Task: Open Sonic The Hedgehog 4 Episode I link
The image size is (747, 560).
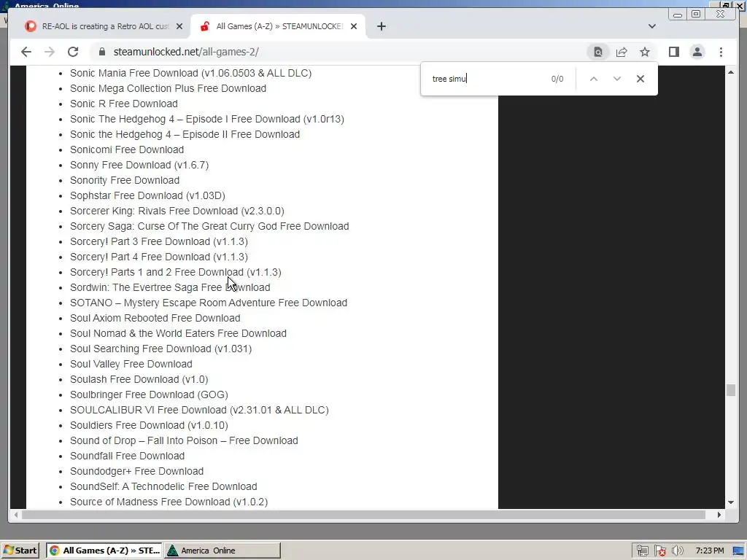Action: 206,119
